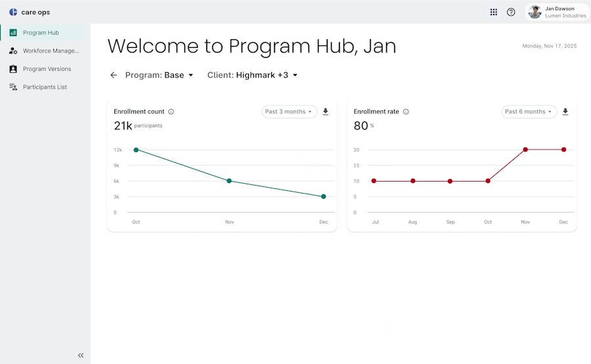The width and height of the screenshot is (591, 364).
Task: Download the Enrollment count chart
Action: tap(326, 111)
